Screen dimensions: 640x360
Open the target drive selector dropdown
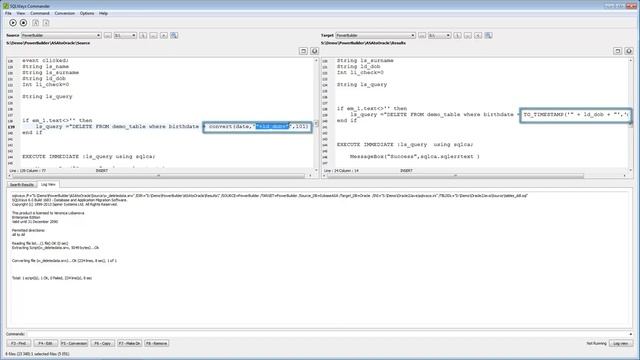(x=439, y=36)
